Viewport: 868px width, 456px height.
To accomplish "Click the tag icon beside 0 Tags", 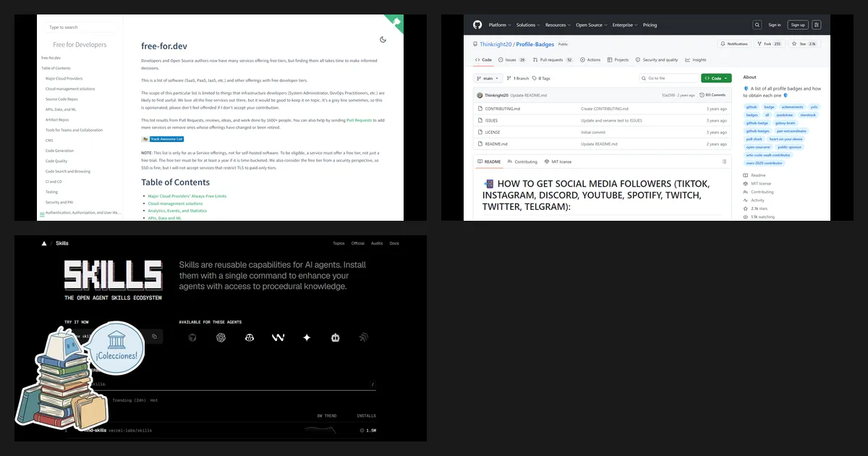I will (x=534, y=78).
